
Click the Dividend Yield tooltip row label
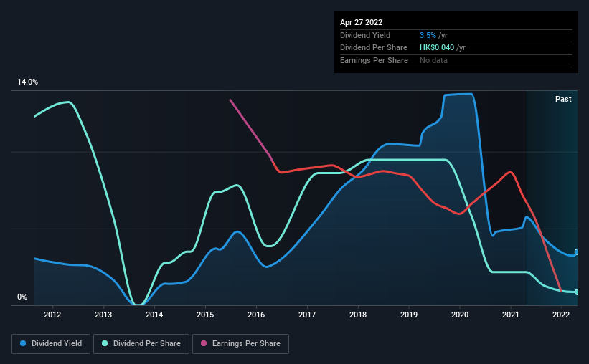coord(365,35)
